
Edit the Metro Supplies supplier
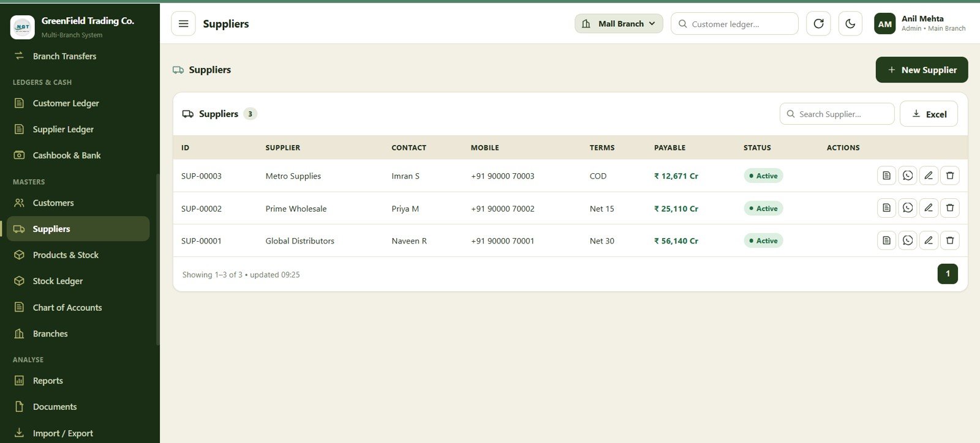(929, 176)
